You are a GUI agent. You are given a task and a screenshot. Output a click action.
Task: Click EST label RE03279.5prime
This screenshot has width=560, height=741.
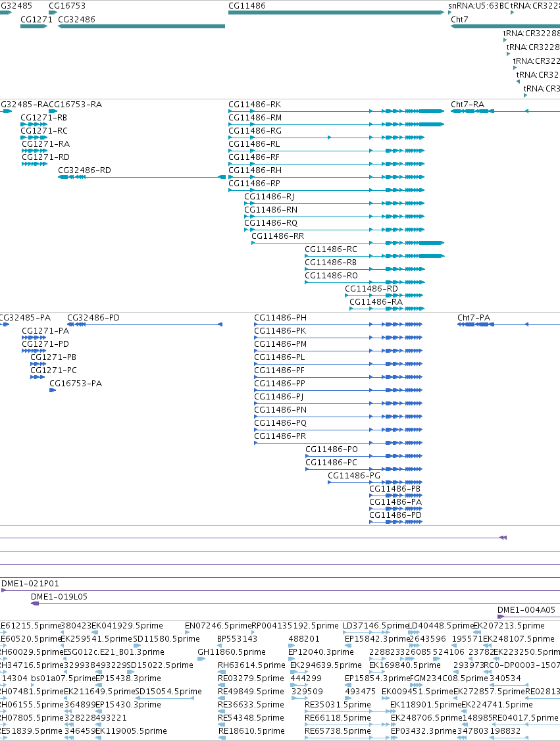point(251,679)
